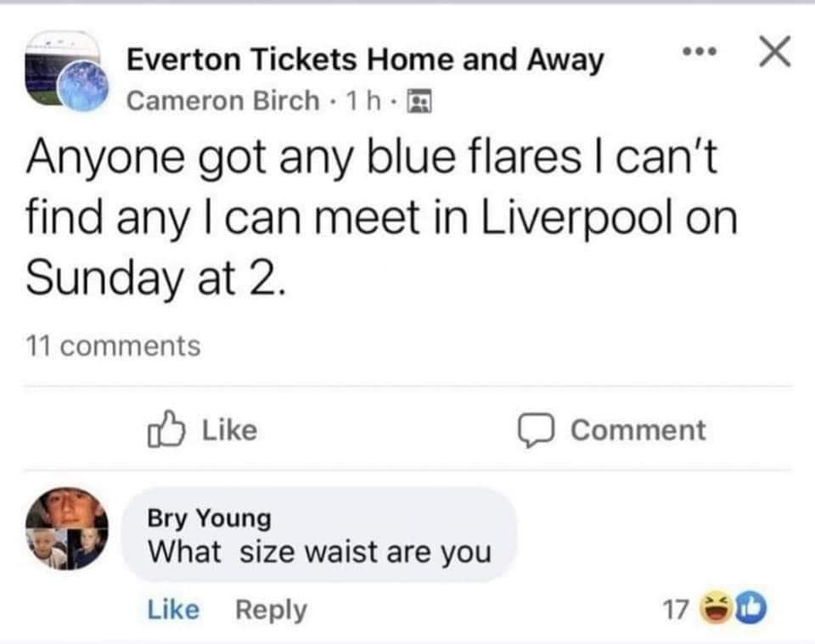Reply to Bry Young's comment
815x644 pixels.
tap(271, 609)
